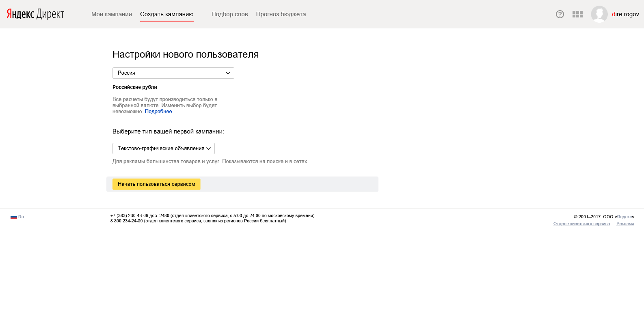Expand the Текстово-графические объявления campaign type dropdown

(164, 149)
